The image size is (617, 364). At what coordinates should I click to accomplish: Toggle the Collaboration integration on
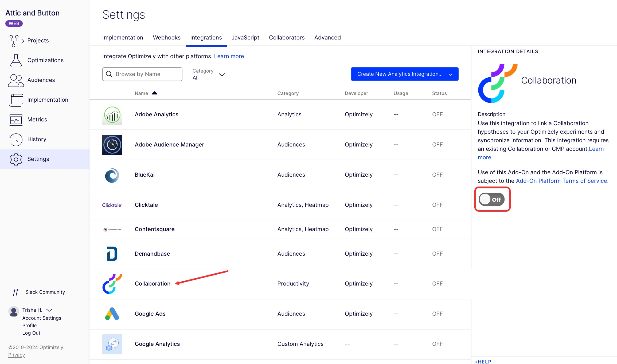(492, 200)
